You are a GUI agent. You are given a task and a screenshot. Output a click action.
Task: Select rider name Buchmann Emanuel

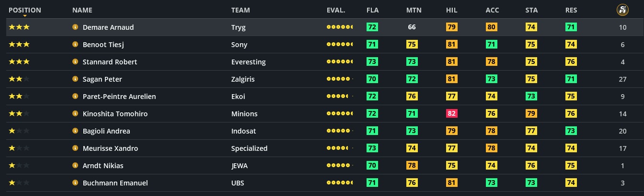click(x=115, y=183)
